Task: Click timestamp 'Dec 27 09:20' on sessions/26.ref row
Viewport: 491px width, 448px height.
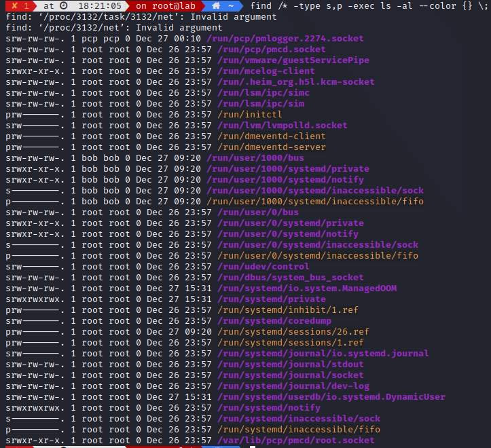Action: click(x=179, y=332)
